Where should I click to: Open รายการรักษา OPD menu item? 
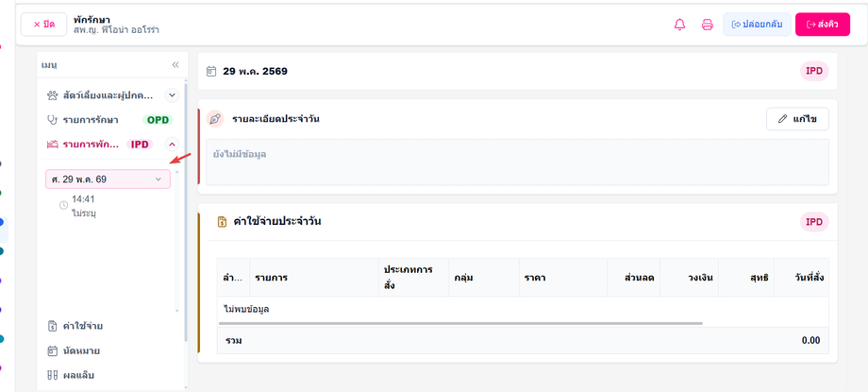click(110, 120)
